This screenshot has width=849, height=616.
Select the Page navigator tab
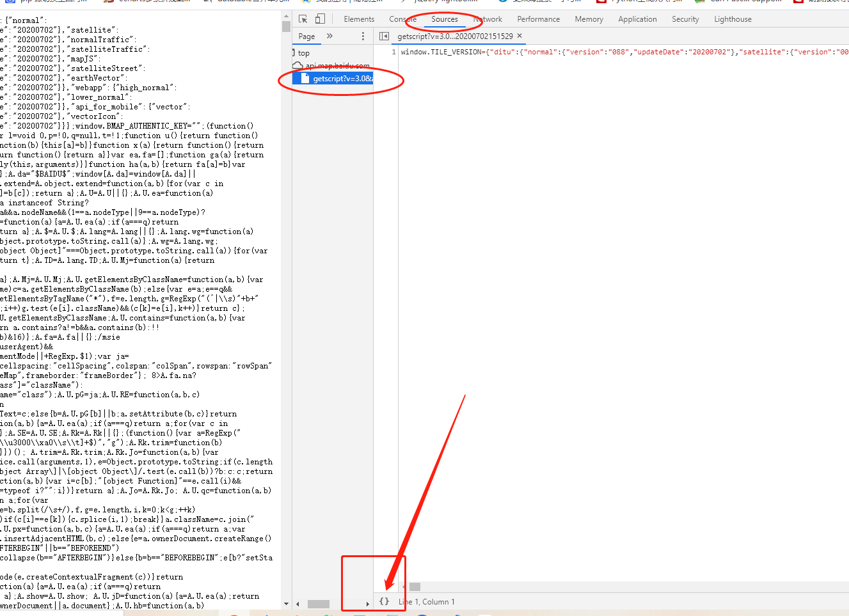tap(306, 36)
